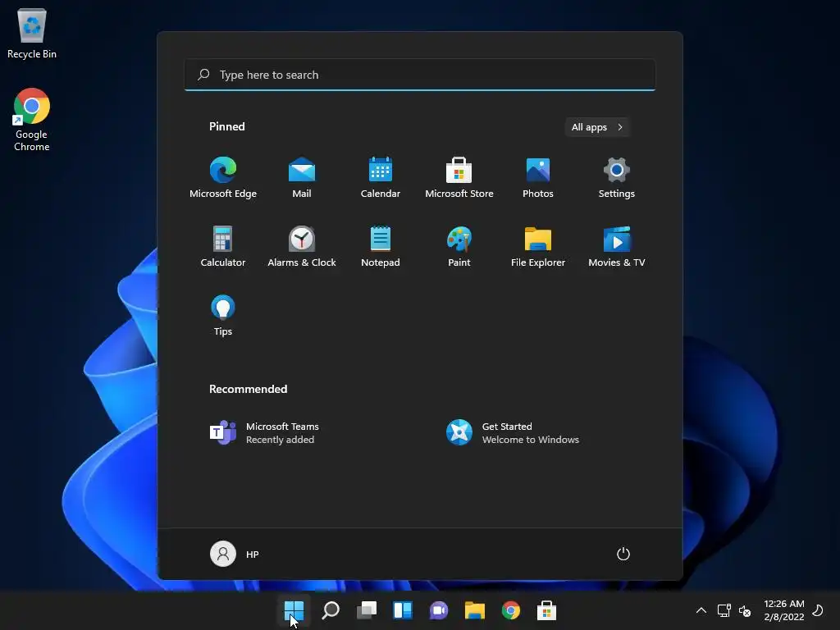This screenshot has width=840, height=630.
Task: Open the Tips app
Action: pos(223,316)
